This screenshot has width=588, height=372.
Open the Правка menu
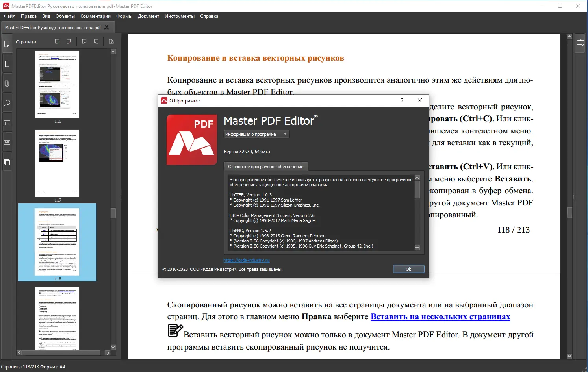point(29,16)
